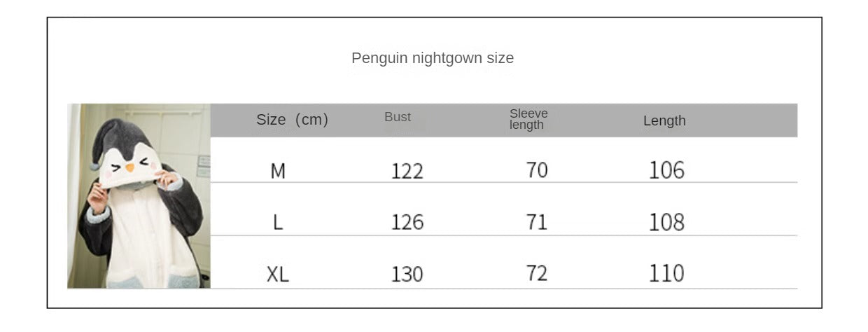Select the Length column header
This screenshot has width=868, height=332.
(664, 120)
